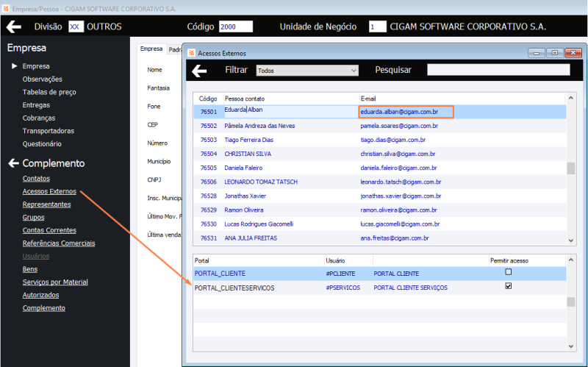Click the Portal column header
The height and width of the screenshot is (367, 588).
point(259,260)
